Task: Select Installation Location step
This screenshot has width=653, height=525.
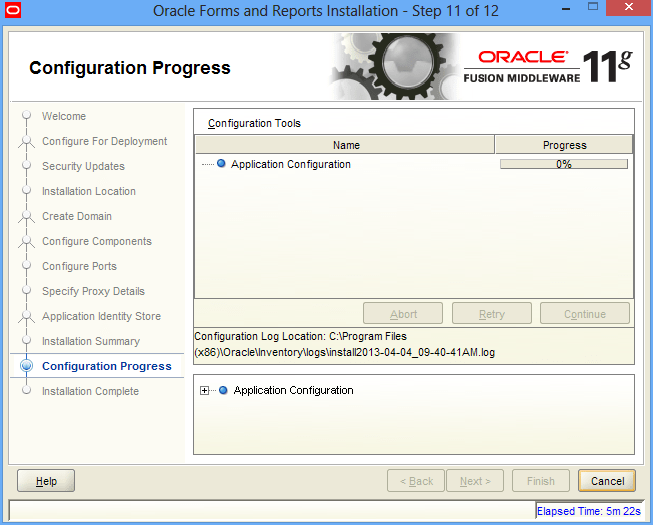Action: click(x=89, y=191)
